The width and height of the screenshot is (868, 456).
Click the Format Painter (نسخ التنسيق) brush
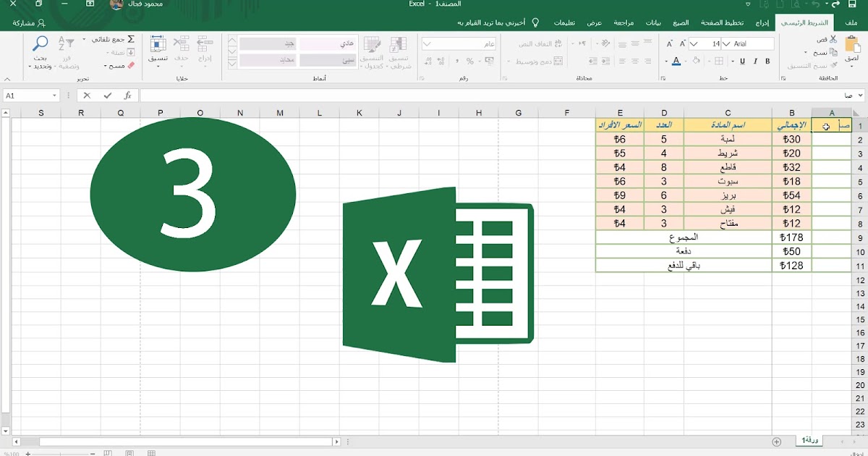833,65
